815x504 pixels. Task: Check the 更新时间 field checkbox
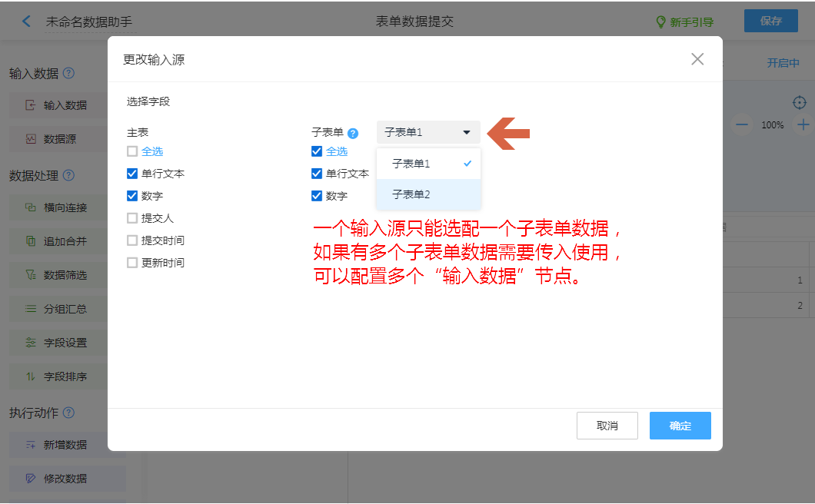[132, 263]
